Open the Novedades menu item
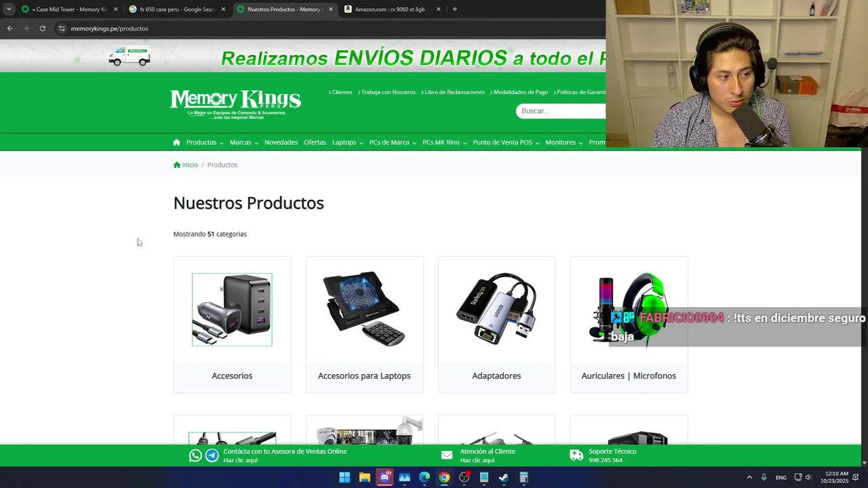The height and width of the screenshot is (488, 868). click(x=281, y=142)
